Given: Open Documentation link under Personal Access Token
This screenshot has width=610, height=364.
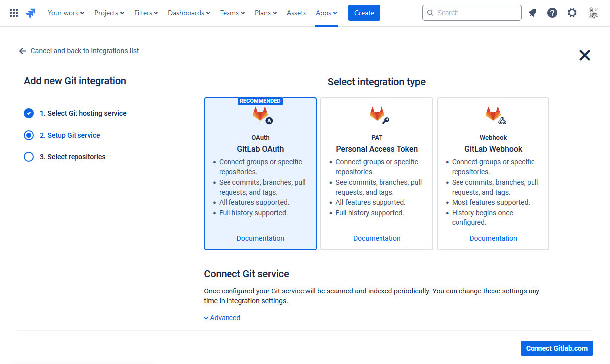Looking at the screenshot, I should click(377, 238).
